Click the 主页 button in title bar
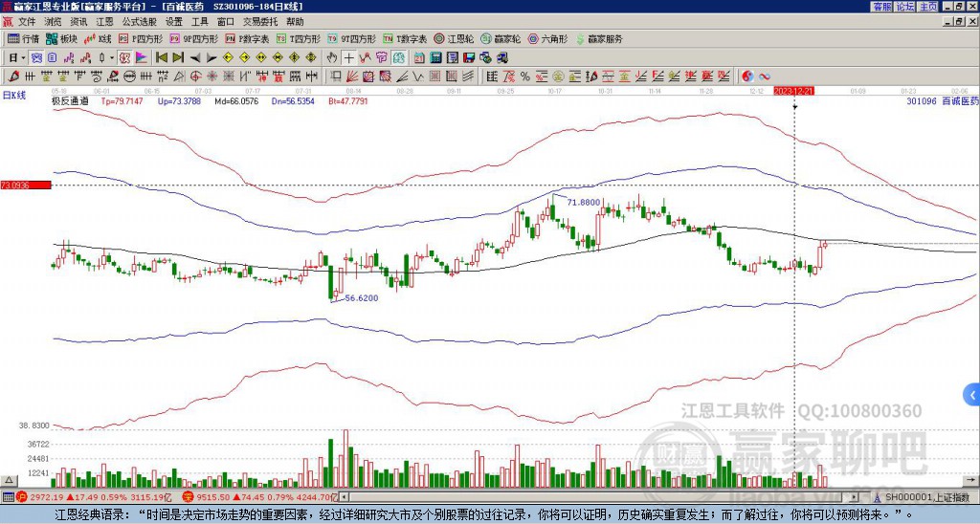This screenshot has width=980, height=524. click(x=927, y=7)
